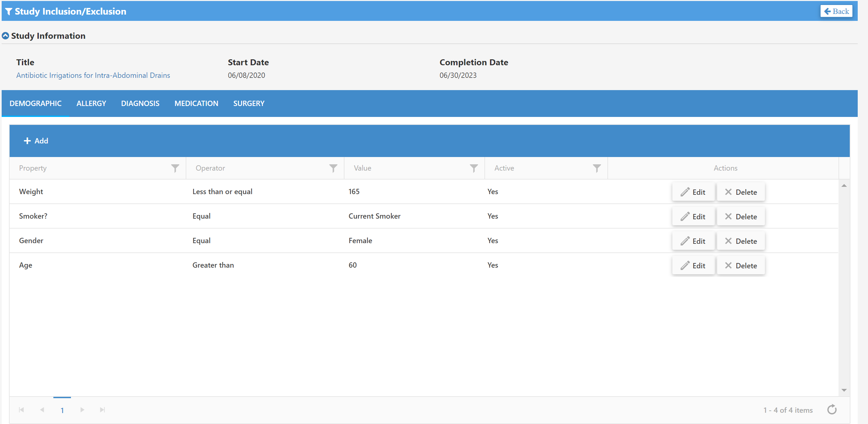Click the value cell '60'
The height and width of the screenshot is (424, 868).
coord(414,265)
